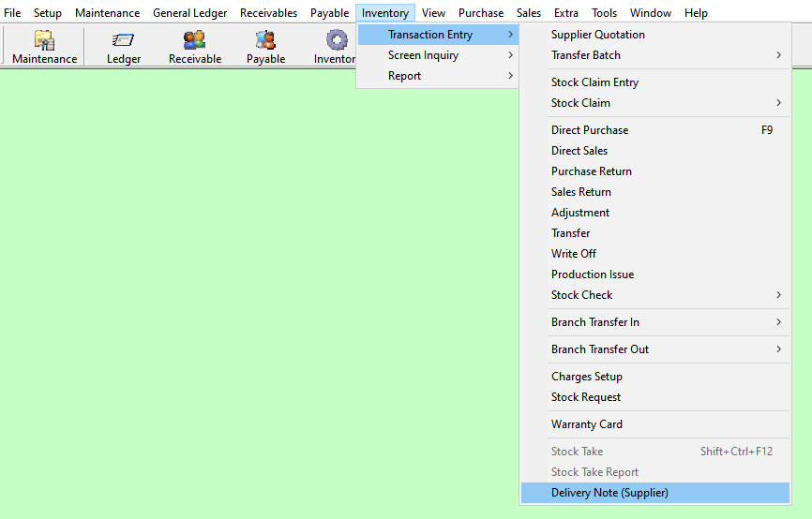Expand the Stock Claim submenu
The height and width of the screenshot is (519, 812).
pyautogui.click(x=655, y=103)
